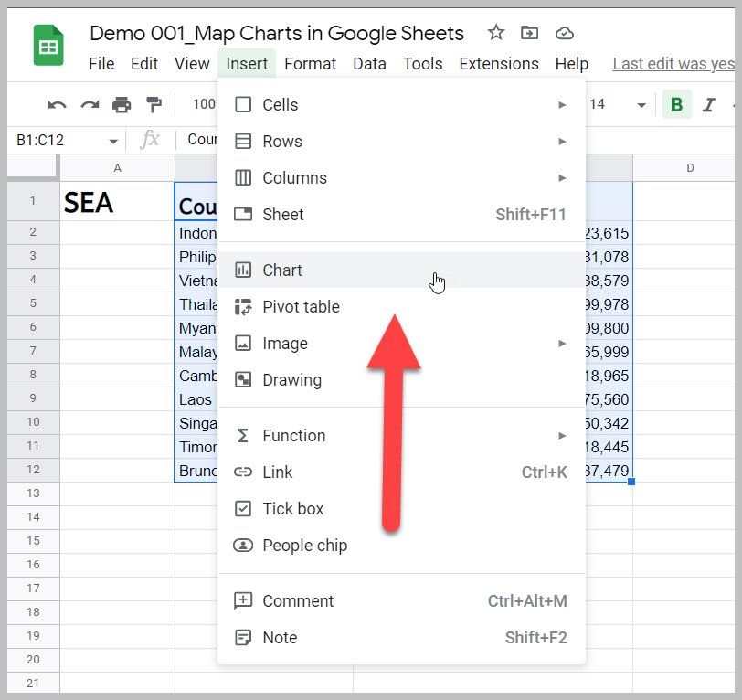Click the Pivot table icon
This screenshot has width=742, height=700.
243,307
